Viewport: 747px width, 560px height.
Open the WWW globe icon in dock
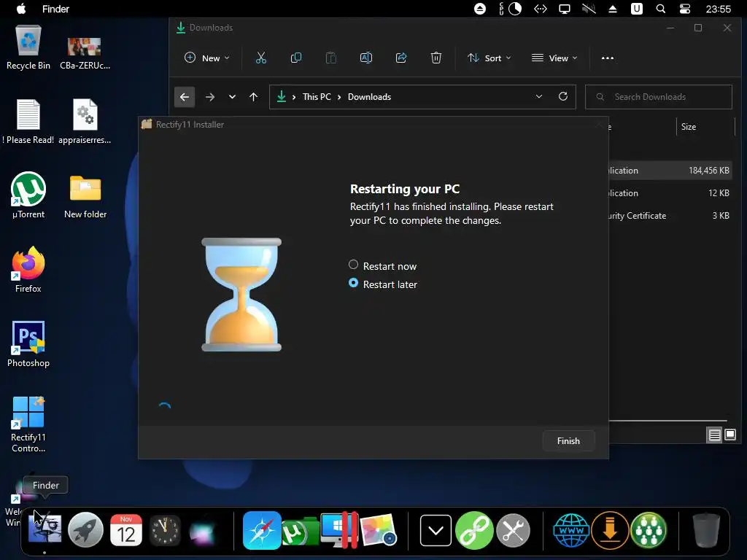[x=571, y=530]
